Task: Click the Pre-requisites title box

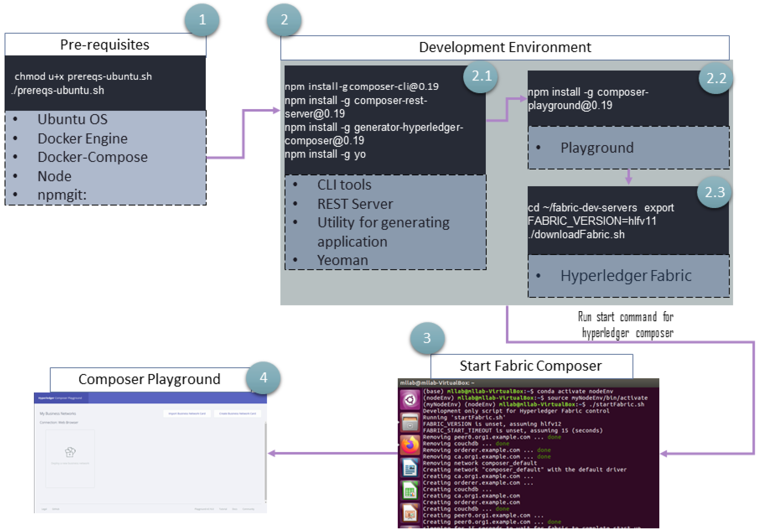Action: tap(105, 45)
